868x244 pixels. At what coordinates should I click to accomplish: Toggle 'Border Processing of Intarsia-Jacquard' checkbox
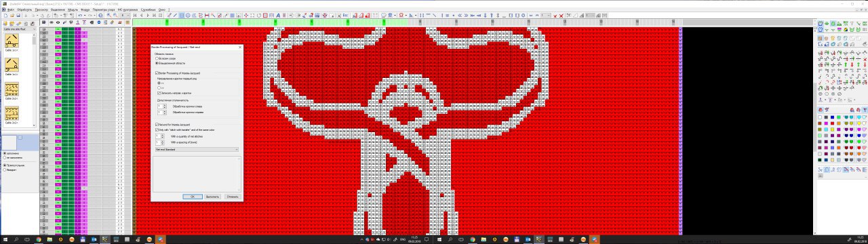click(157, 73)
